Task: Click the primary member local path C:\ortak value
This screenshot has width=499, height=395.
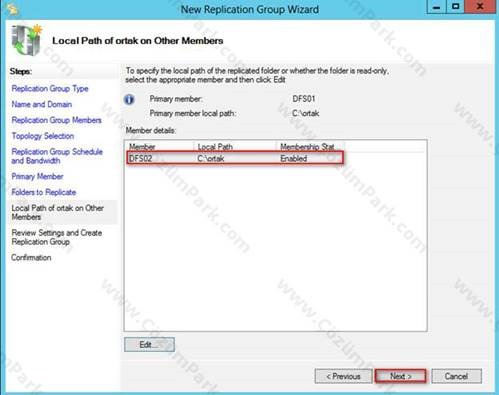Action: (306, 113)
